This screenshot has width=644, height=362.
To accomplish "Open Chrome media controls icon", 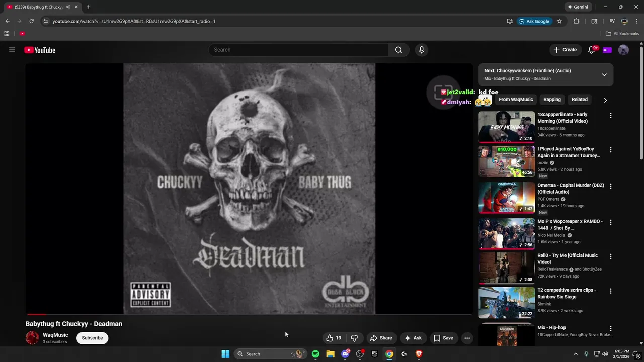I will [x=612, y=21].
